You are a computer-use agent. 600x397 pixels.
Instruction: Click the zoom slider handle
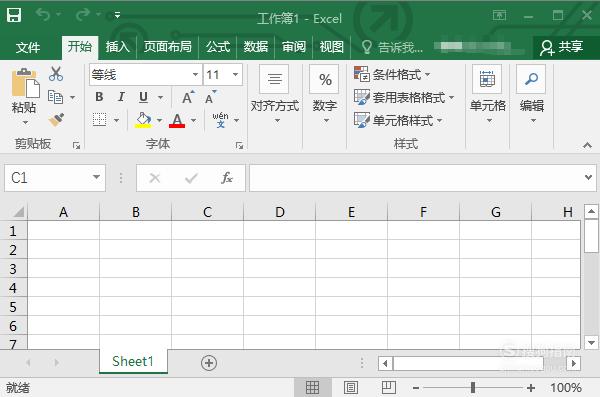pos(473,387)
